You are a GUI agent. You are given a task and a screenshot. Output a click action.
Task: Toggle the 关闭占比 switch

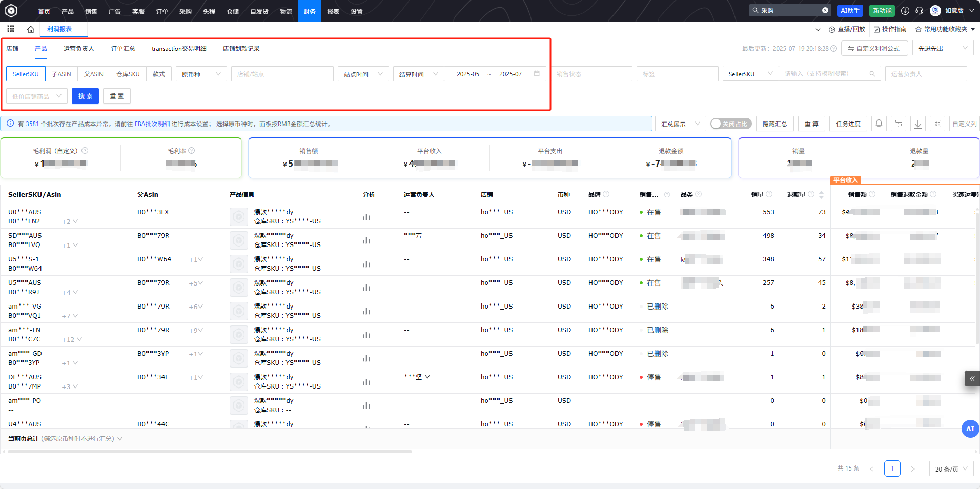730,123
